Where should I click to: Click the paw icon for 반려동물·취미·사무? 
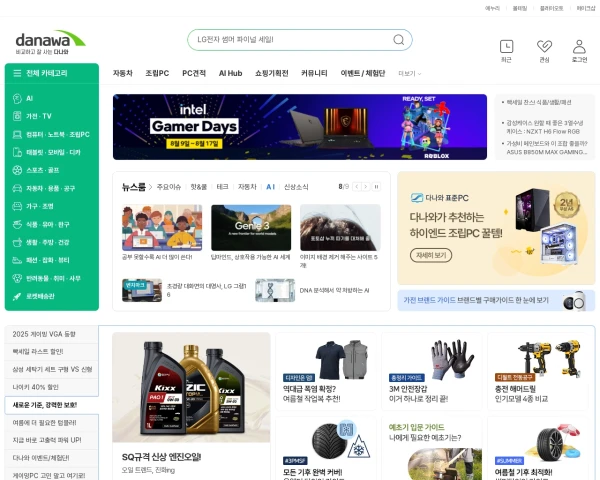[17, 278]
